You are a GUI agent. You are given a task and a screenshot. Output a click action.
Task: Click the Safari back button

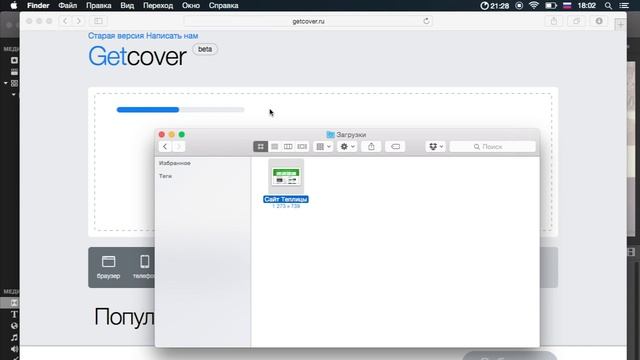[x=65, y=21]
